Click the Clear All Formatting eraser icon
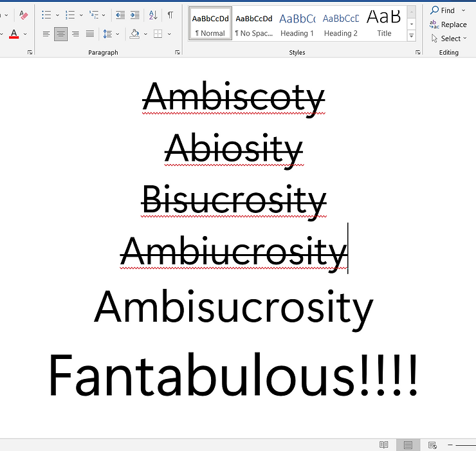Image resolution: width=476 pixels, height=451 pixels. 23,15
